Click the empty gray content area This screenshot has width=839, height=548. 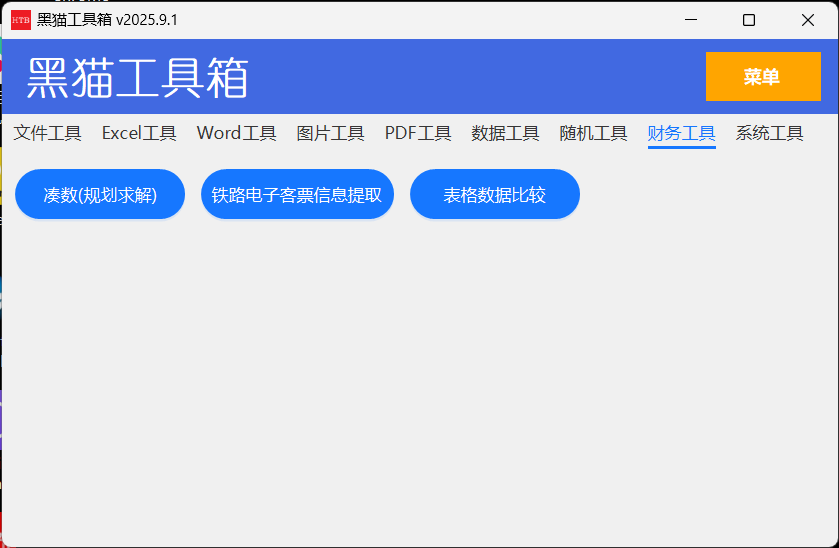pos(420,380)
